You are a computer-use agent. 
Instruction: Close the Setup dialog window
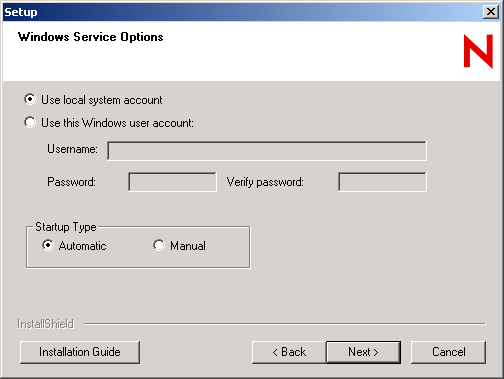click(x=491, y=12)
